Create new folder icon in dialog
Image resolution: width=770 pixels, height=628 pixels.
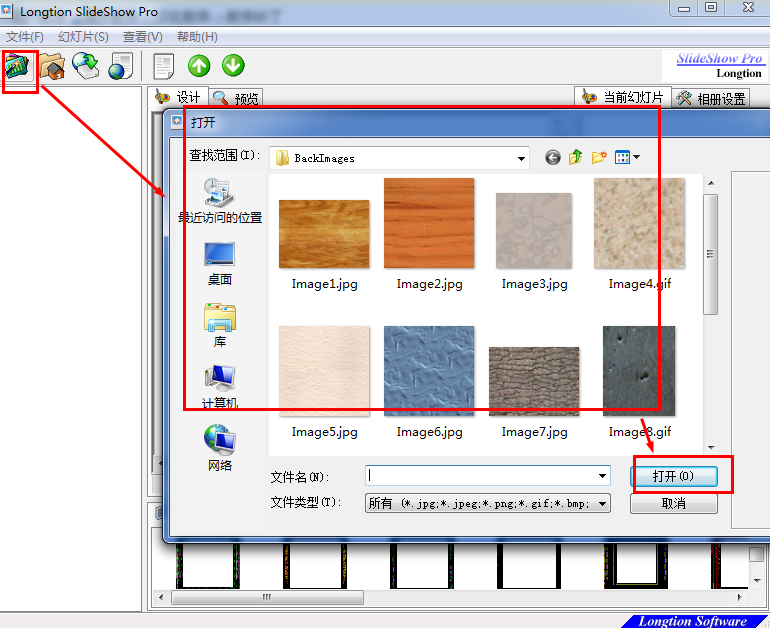(599, 157)
